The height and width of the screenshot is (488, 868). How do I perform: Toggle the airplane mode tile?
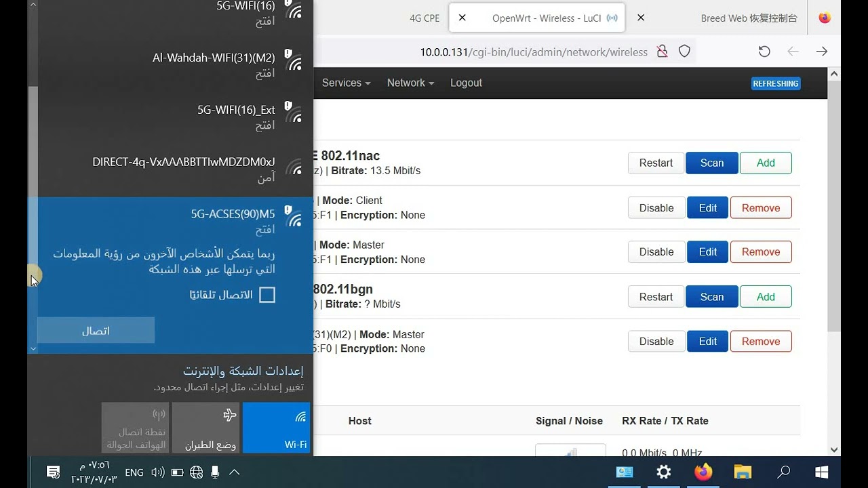point(205,428)
